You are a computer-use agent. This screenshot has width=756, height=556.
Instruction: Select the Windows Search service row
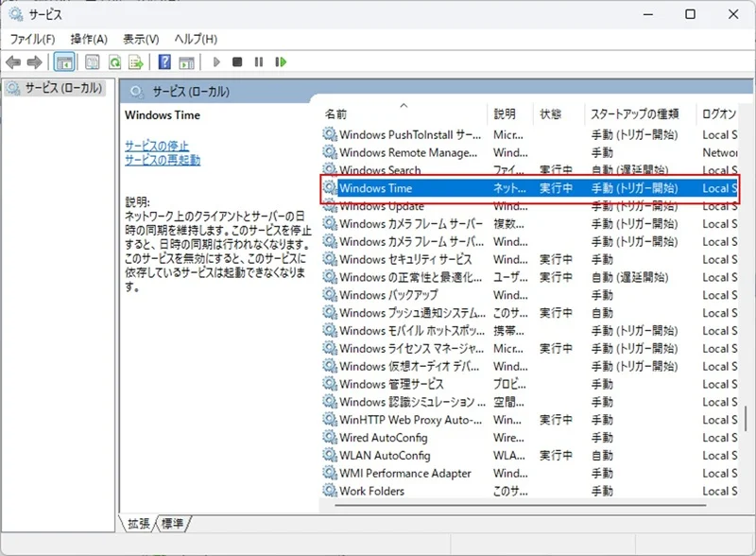[383, 170]
